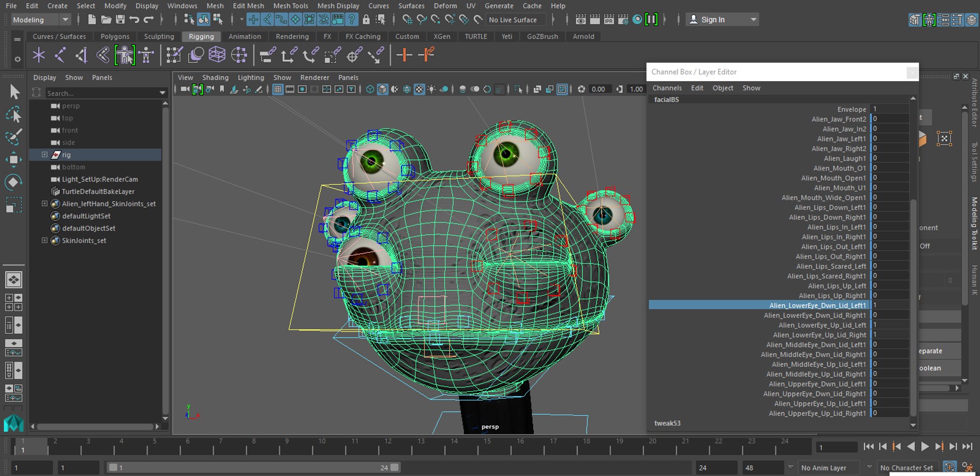Click the play forwards button
Viewport: 980px width, 476px height.
[925, 446]
